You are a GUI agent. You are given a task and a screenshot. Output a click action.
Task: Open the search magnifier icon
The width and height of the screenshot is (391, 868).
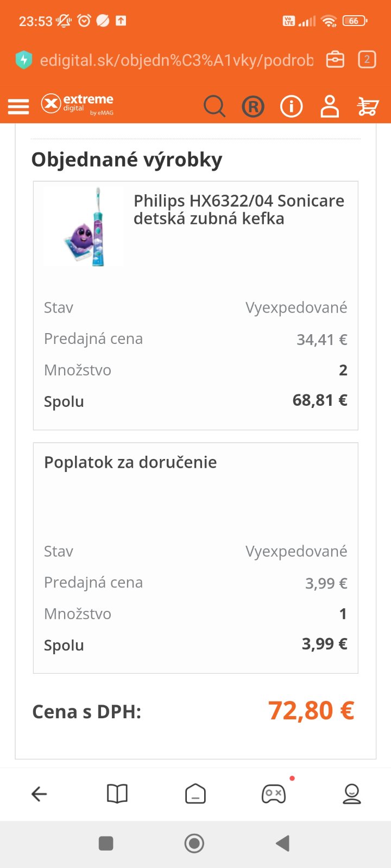(215, 106)
